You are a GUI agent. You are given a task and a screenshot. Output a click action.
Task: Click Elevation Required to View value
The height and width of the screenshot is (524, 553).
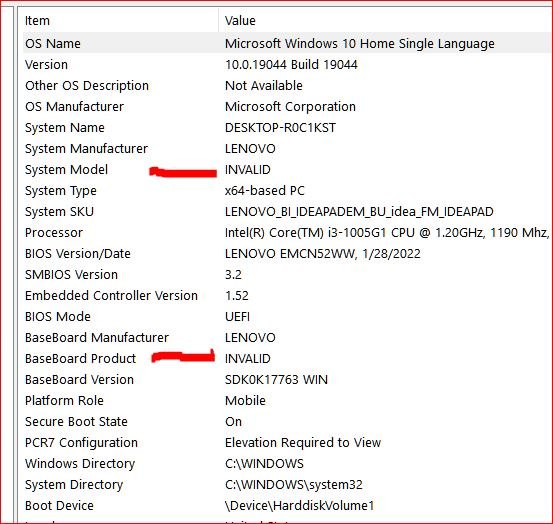click(303, 443)
